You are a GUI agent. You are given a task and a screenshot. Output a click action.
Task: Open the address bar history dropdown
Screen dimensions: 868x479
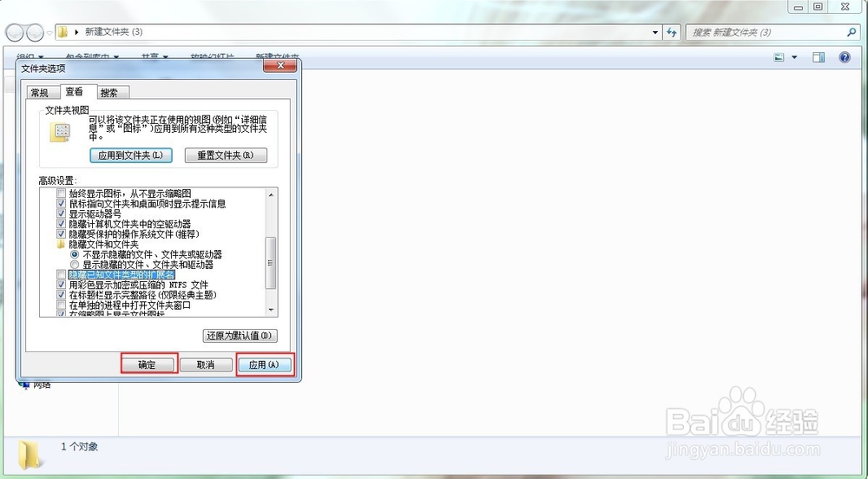[x=655, y=32]
